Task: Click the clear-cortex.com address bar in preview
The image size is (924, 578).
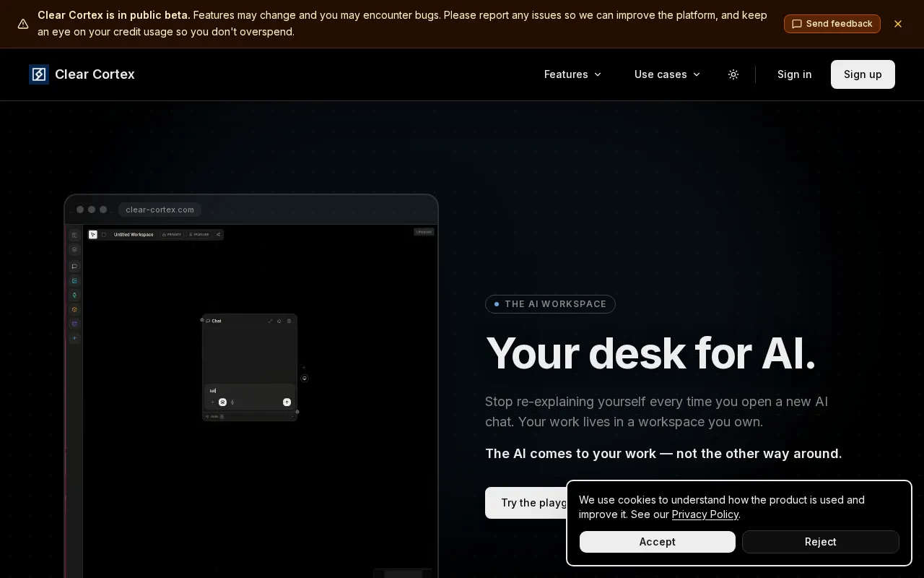Action: (160, 210)
